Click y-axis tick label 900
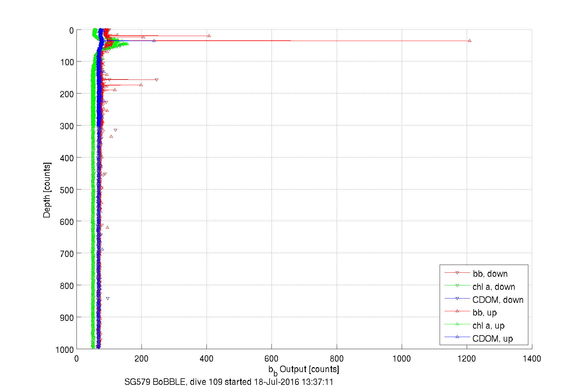 pos(67,318)
